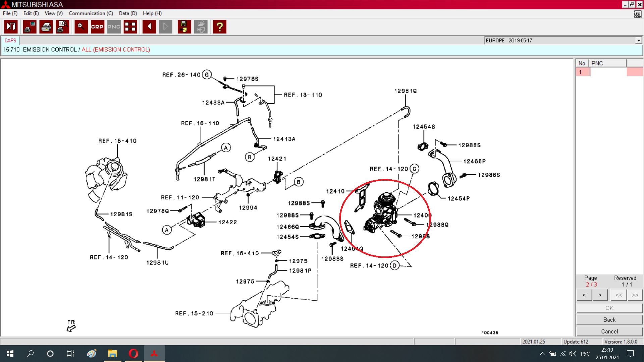Click the four-squares illustration list icon
This screenshot has height=362, width=644.
pos(130,27)
